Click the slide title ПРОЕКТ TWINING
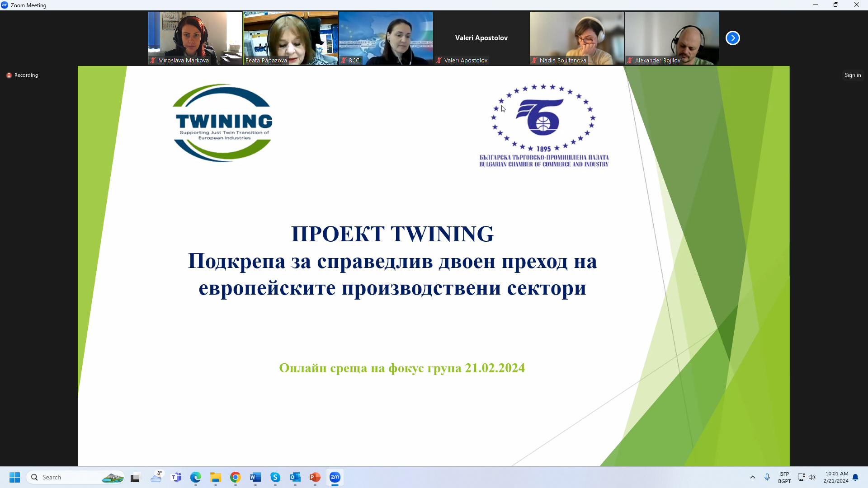The height and width of the screenshot is (488, 868). [392, 234]
